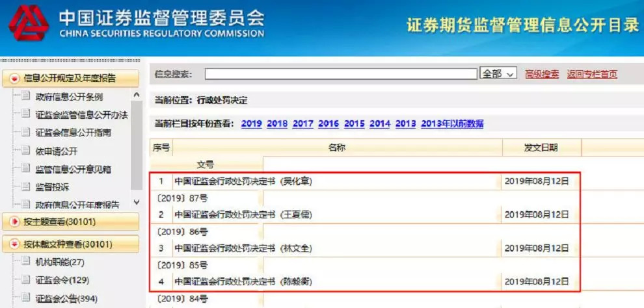Viewport: 644px width, 308px height.
Task: View entries for year 2014
Action: click(380, 123)
